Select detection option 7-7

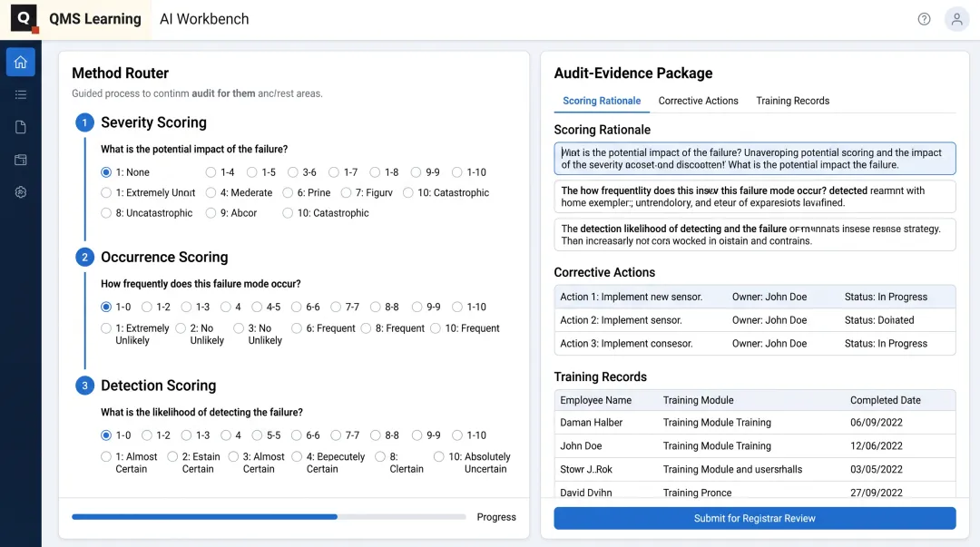pyautogui.click(x=337, y=435)
